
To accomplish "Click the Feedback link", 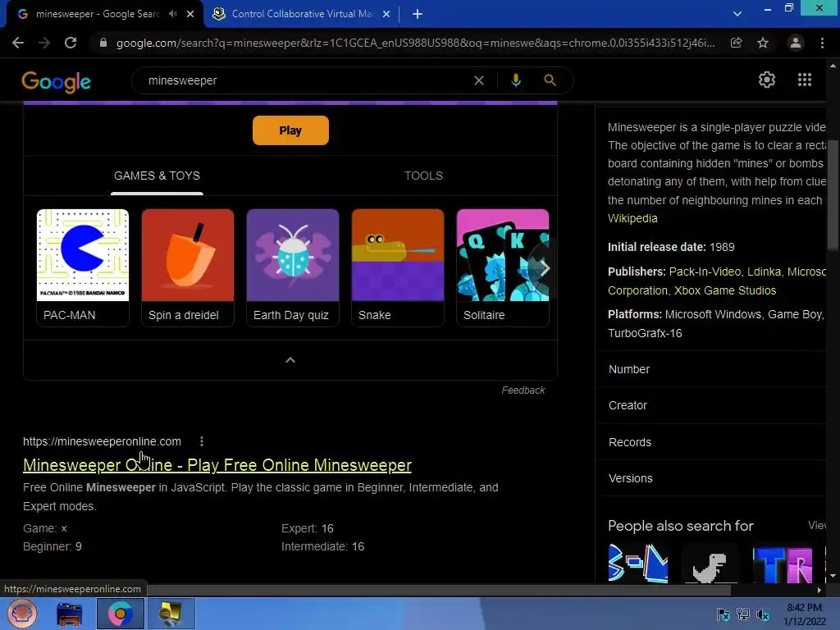I will pos(523,390).
